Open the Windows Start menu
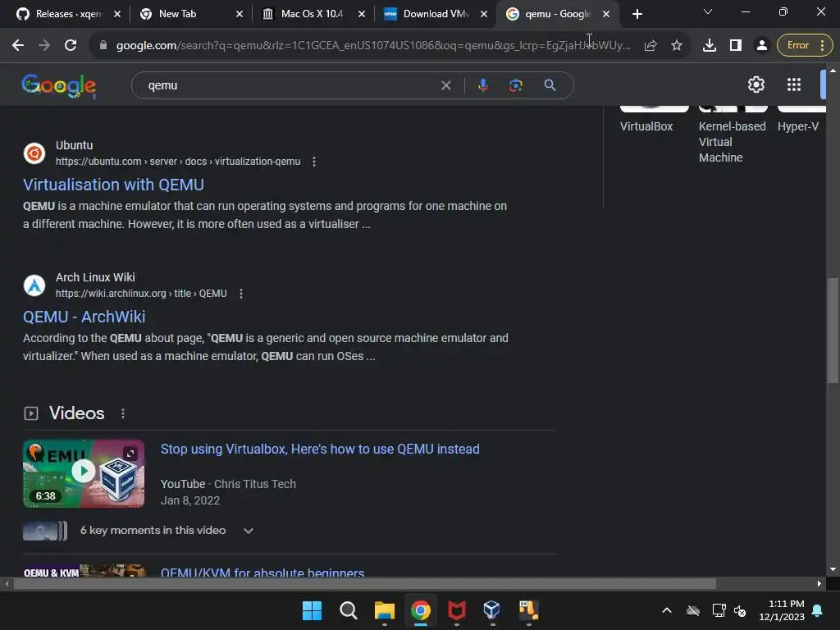This screenshot has height=630, width=840. 312,610
